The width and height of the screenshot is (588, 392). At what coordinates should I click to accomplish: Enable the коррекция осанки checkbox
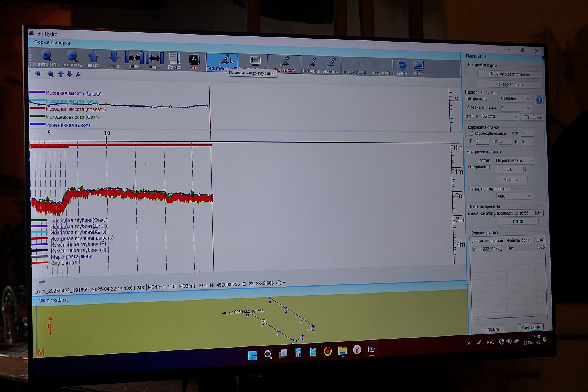click(x=471, y=133)
